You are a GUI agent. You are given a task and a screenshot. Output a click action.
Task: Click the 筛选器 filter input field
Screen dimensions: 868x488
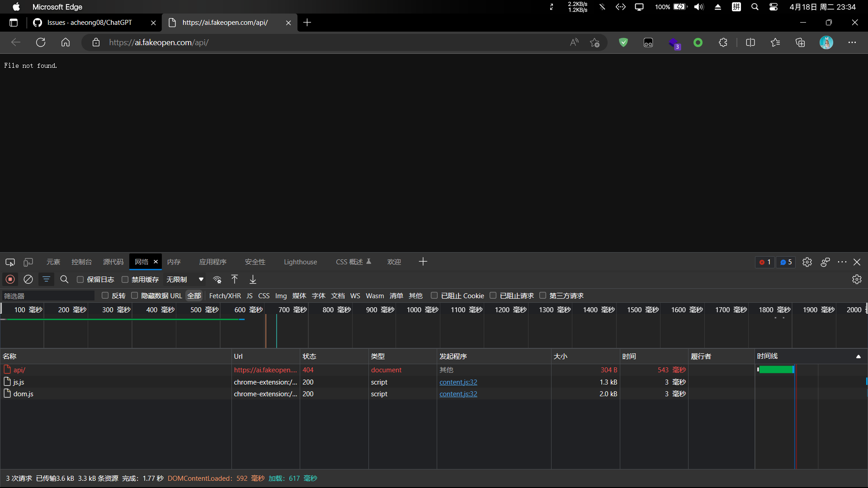47,296
